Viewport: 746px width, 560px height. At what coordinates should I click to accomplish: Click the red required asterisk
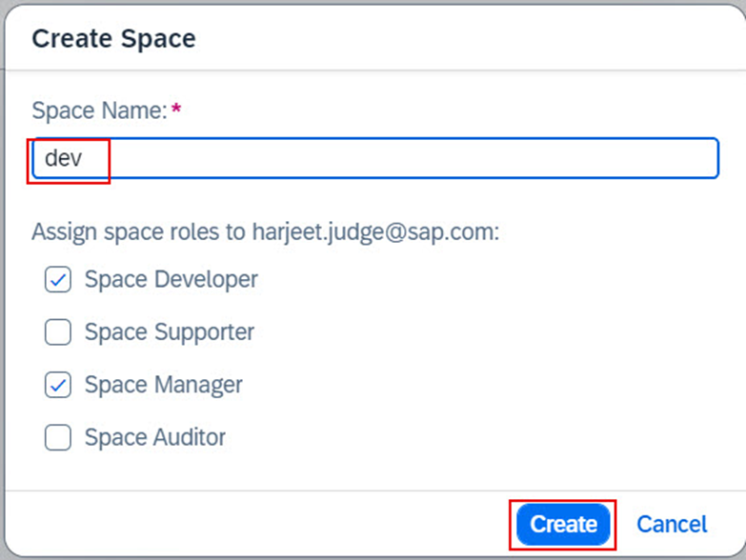point(176,110)
